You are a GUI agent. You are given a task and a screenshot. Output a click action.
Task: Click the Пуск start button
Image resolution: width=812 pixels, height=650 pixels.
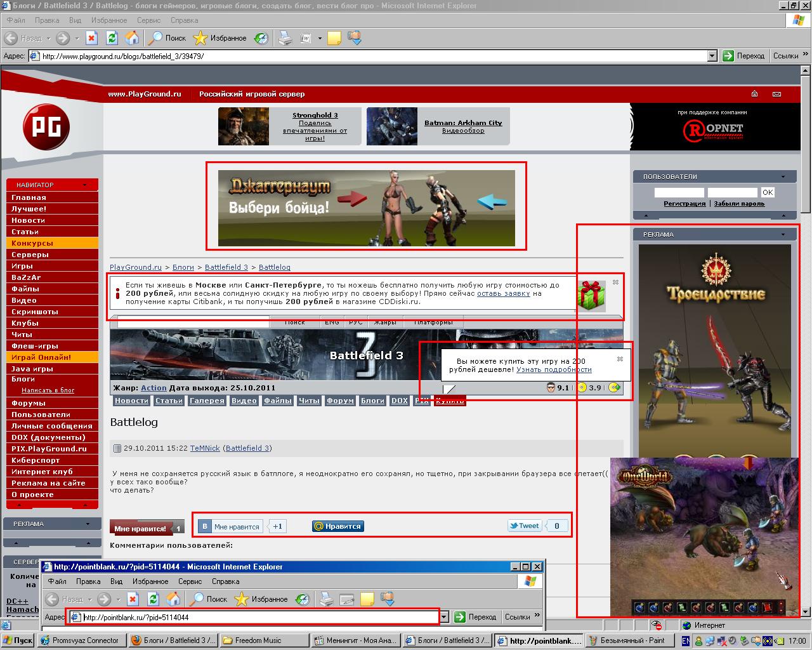18,640
